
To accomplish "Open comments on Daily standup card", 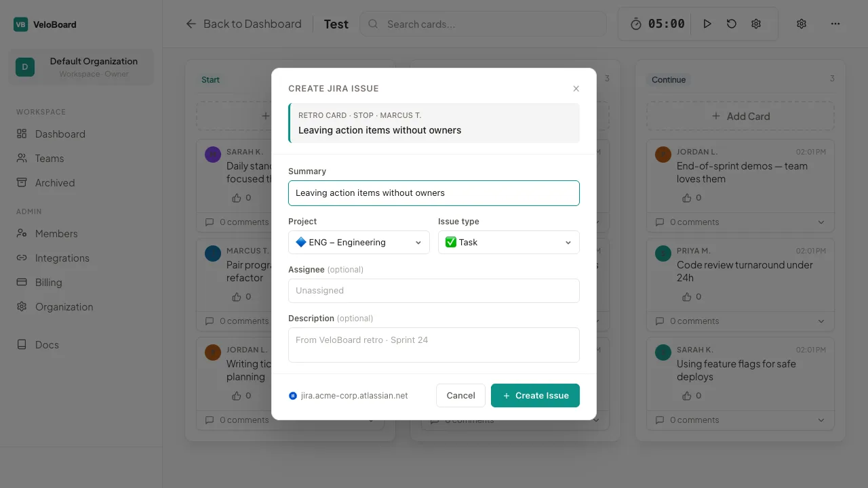I will pos(237,222).
